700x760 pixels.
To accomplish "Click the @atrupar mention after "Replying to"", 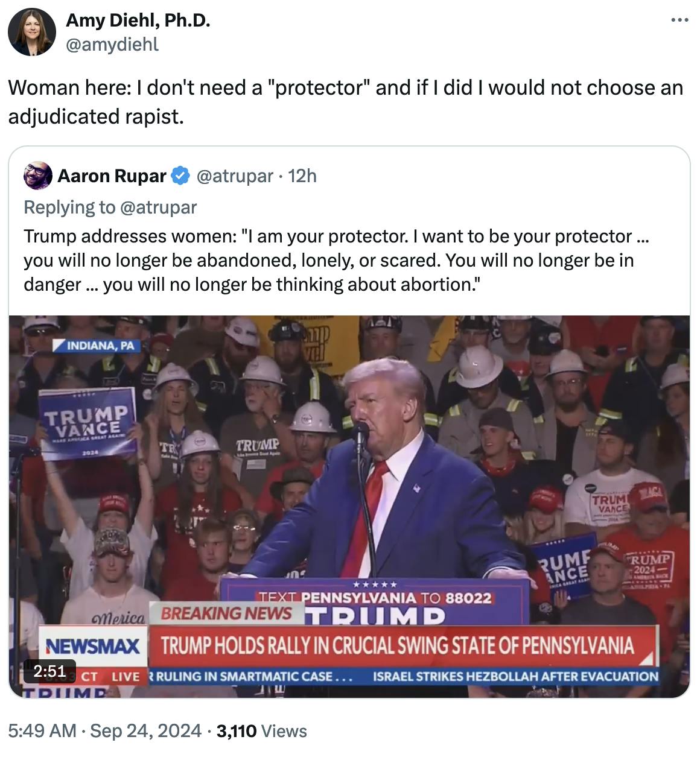I will (158, 207).
